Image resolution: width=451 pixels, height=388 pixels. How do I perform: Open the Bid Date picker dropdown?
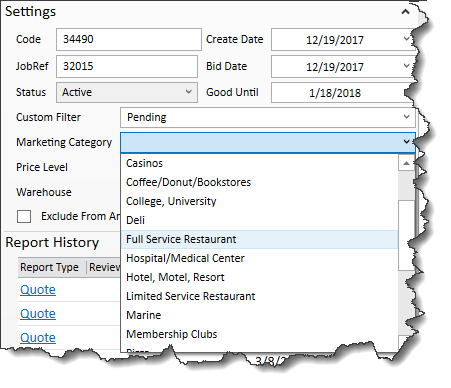click(x=407, y=66)
